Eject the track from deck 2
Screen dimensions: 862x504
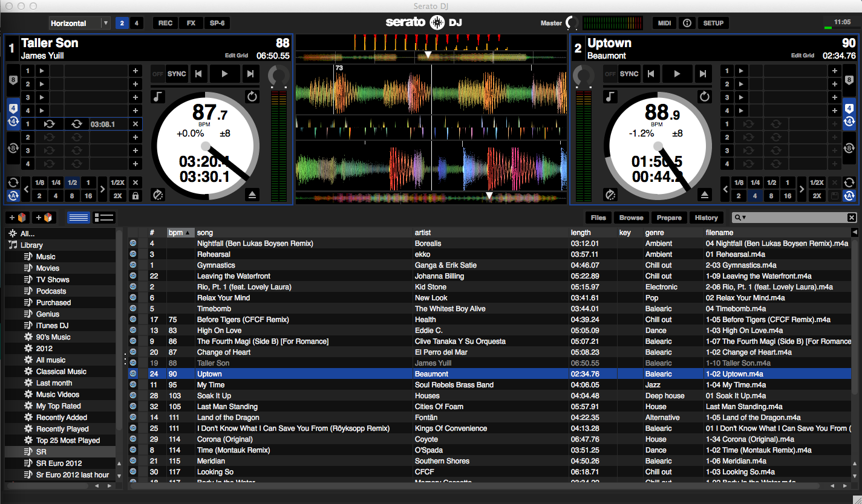[704, 194]
